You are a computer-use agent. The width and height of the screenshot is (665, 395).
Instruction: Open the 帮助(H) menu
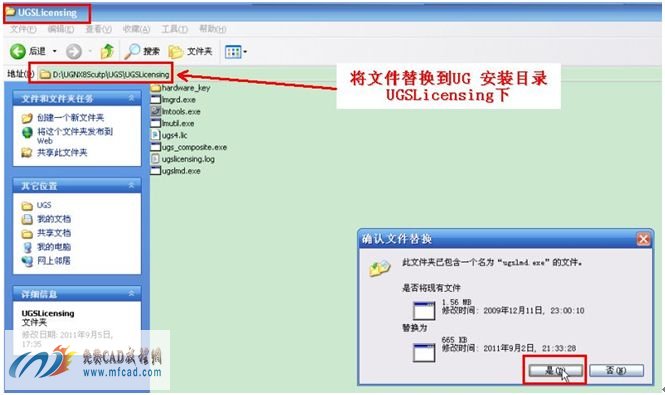212,29
